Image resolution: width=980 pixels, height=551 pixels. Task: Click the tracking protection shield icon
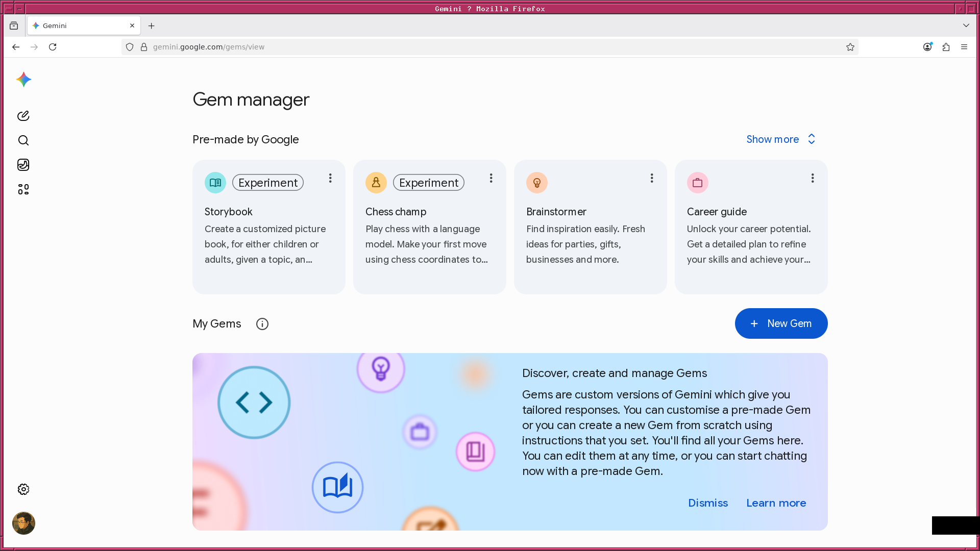coord(130,47)
